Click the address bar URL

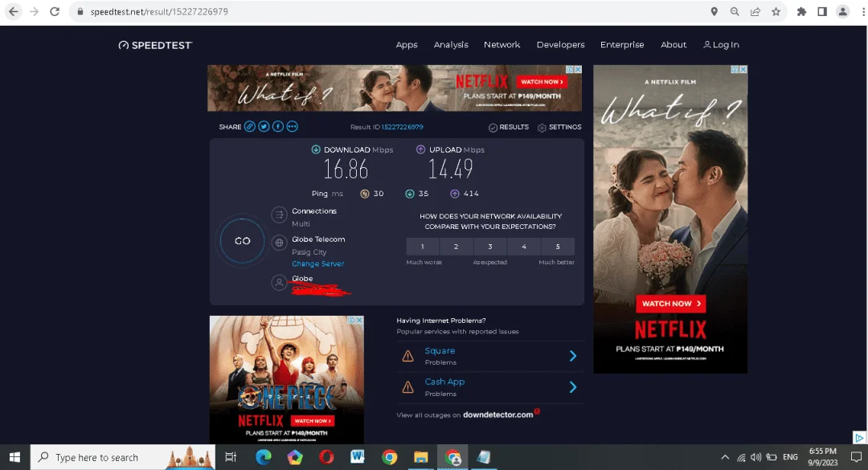159,11
